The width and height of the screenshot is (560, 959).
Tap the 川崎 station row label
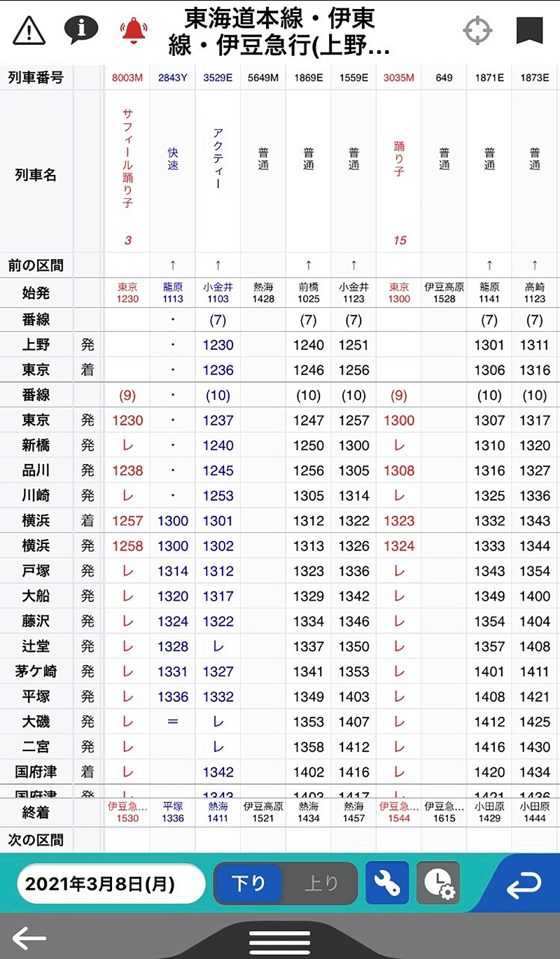click(x=36, y=496)
